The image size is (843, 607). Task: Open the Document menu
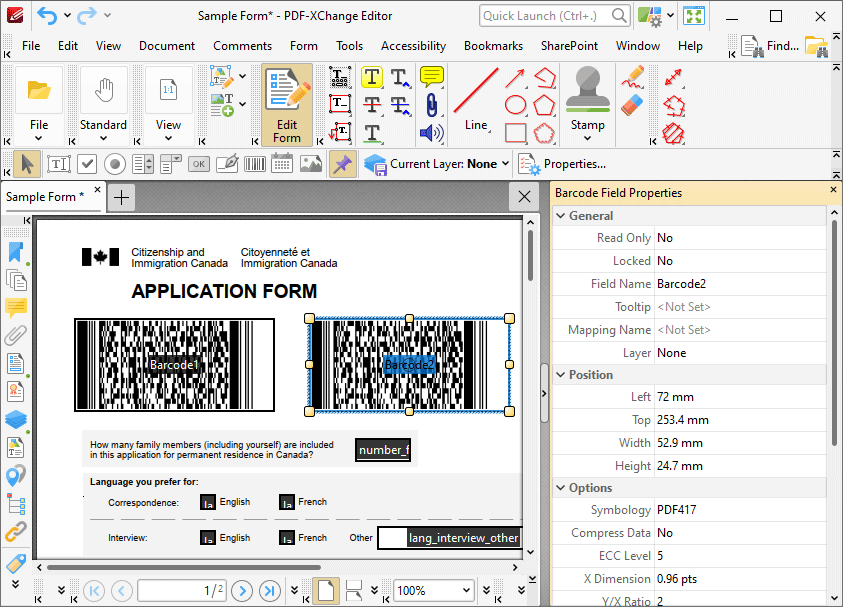167,46
